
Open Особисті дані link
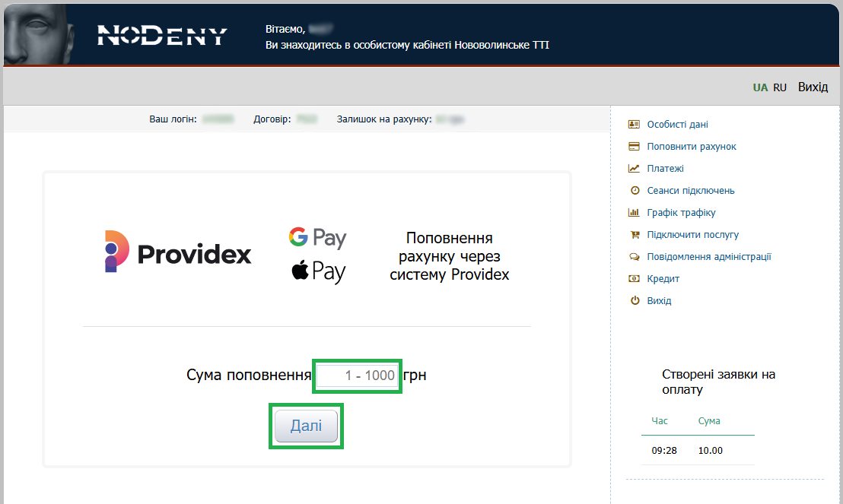(677, 124)
